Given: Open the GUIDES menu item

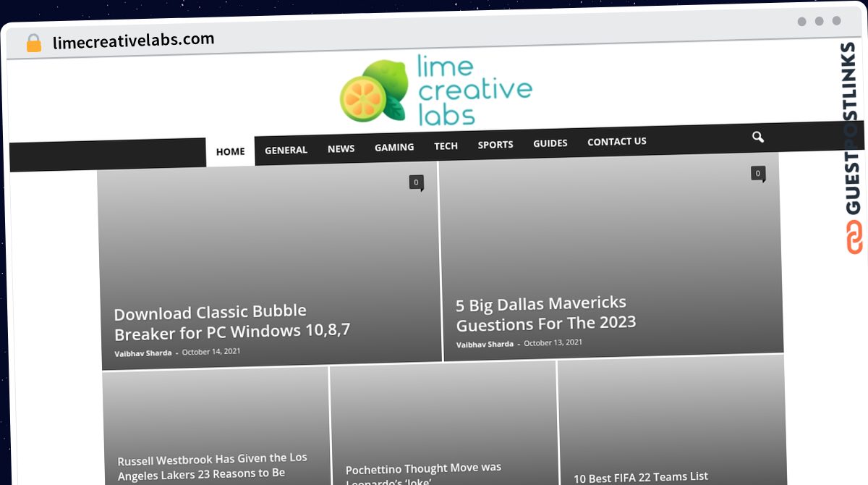Looking at the screenshot, I should [550, 143].
